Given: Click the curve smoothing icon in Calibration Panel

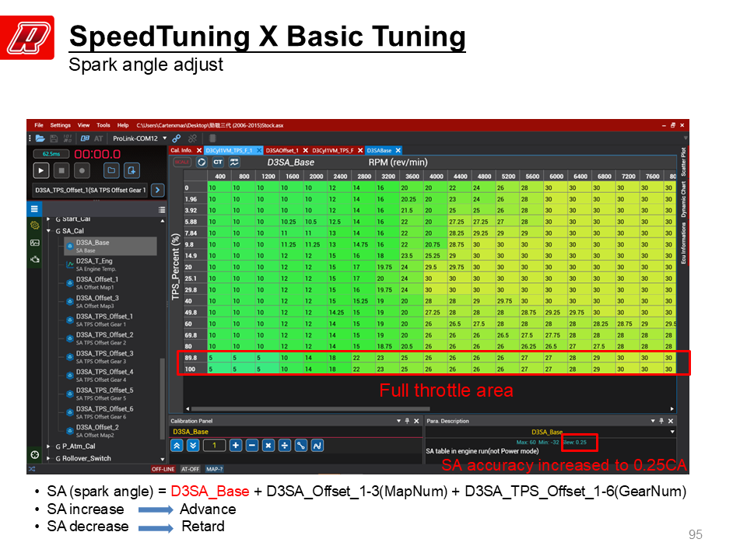Looking at the screenshot, I should coord(317,446).
